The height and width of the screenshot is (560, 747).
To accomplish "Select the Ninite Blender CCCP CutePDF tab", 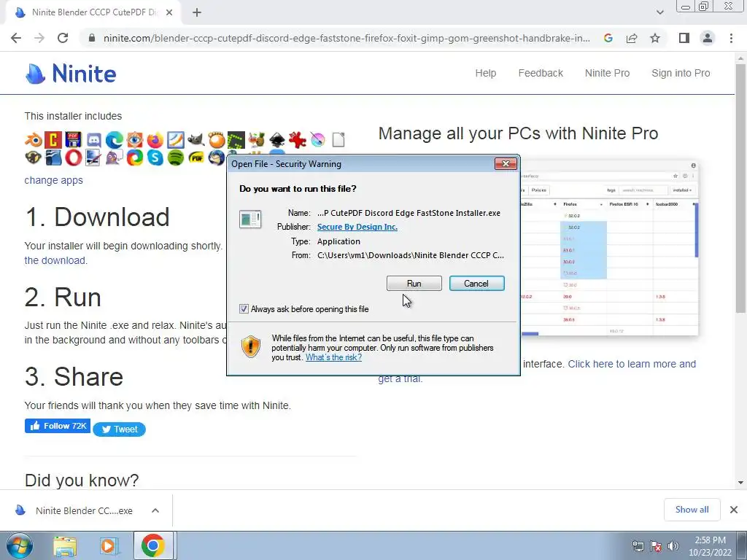I will click(x=93, y=12).
